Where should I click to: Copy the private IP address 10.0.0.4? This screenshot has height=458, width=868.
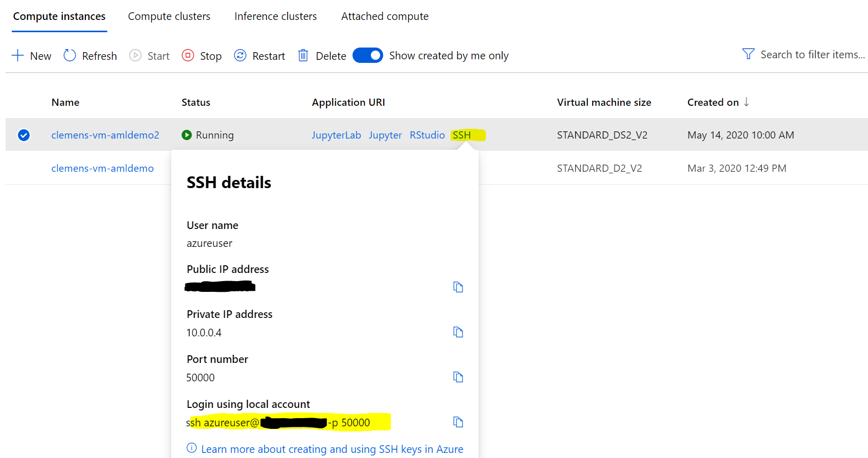[x=458, y=332]
